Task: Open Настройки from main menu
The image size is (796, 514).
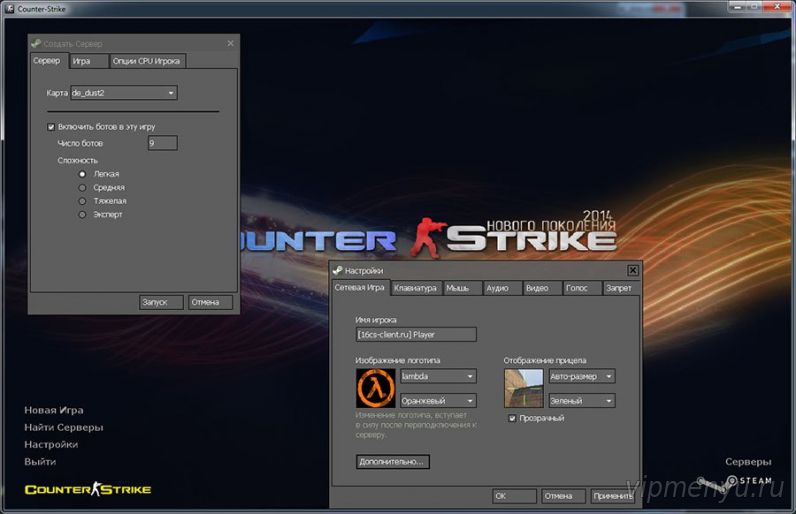Action: pyautogui.click(x=51, y=444)
